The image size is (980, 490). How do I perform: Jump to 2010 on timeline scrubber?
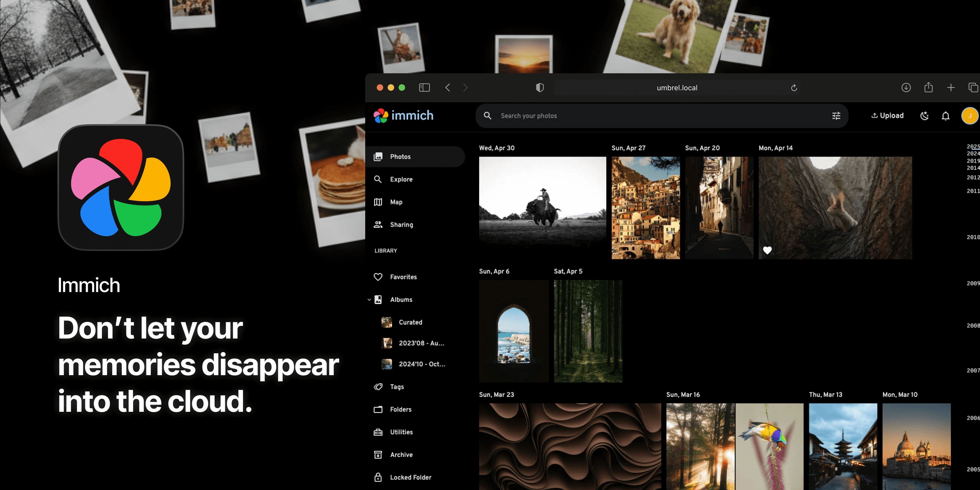point(973,237)
